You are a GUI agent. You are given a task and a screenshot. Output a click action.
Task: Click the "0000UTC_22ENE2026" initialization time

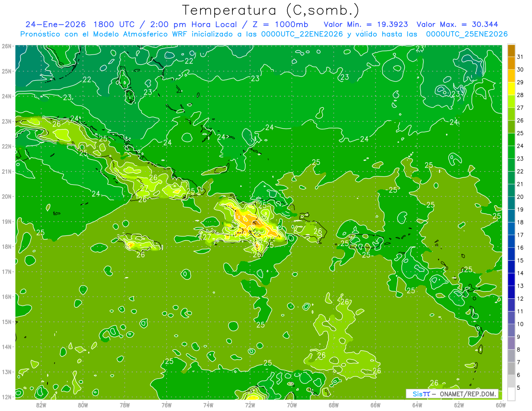302,34
